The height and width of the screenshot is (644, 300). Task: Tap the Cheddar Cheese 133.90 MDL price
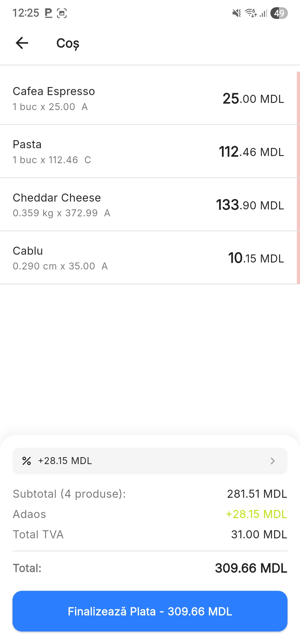250,205
